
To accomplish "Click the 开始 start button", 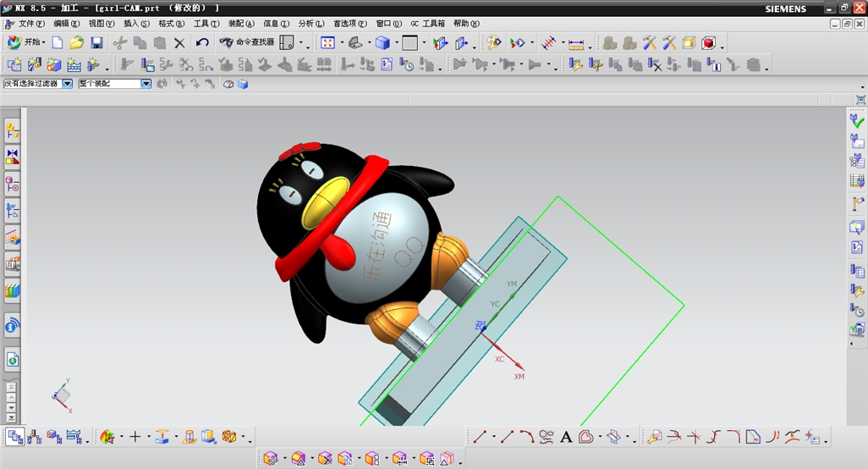I will click(25, 42).
